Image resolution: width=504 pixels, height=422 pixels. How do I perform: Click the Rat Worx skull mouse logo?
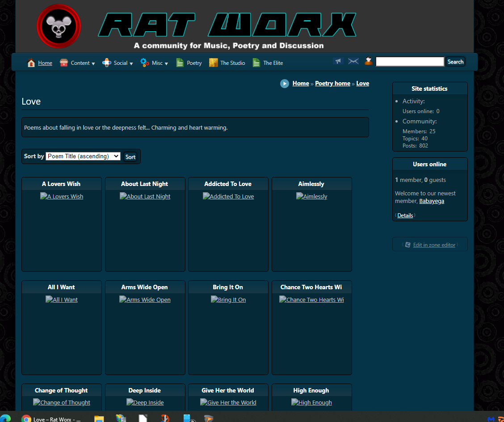pos(59,26)
